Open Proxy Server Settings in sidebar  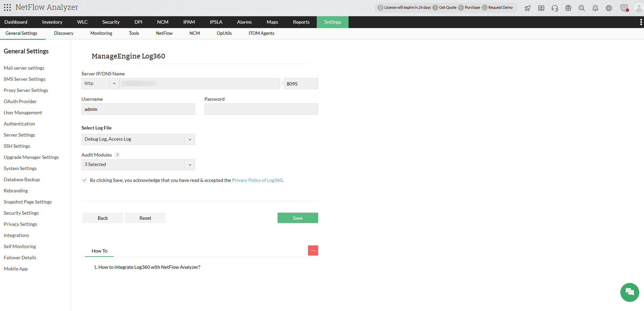click(x=26, y=90)
